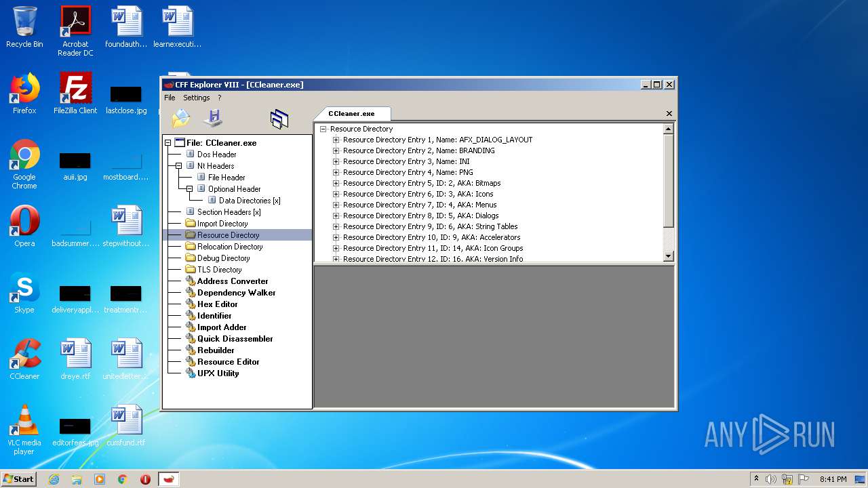
Task: Expand Resource Directory Entry 6 Icons
Action: pyautogui.click(x=336, y=194)
